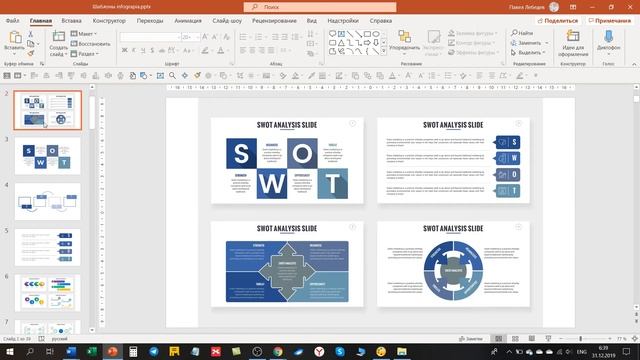The image size is (640, 360).
Task: Switch to slide sorter view icon
Action: (x=516, y=339)
